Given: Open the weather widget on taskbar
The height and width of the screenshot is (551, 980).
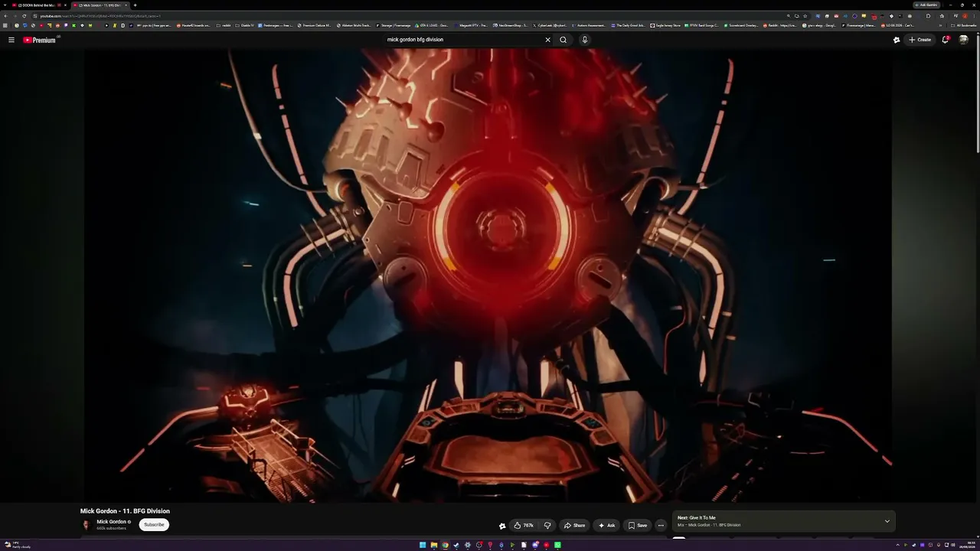Looking at the screenshot, I should pos(18,545).
